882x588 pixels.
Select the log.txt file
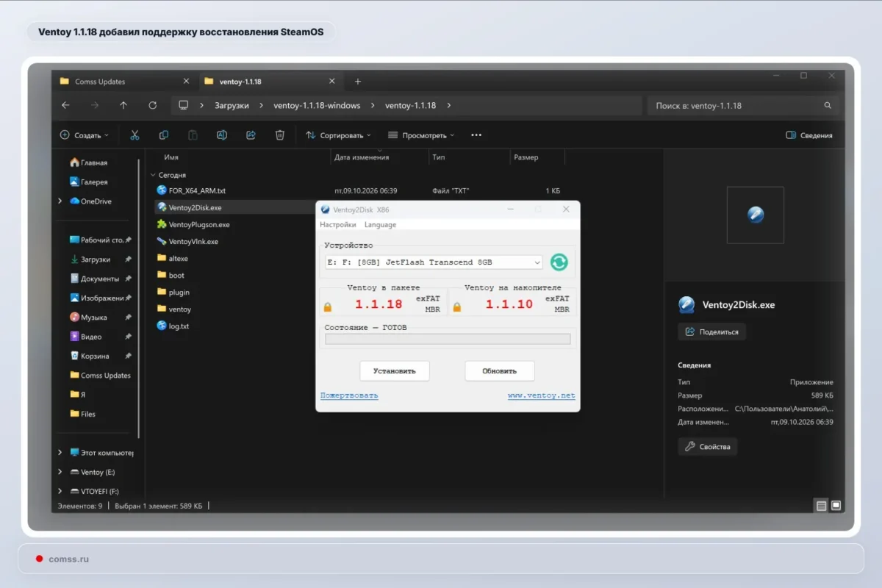(179, 326)
